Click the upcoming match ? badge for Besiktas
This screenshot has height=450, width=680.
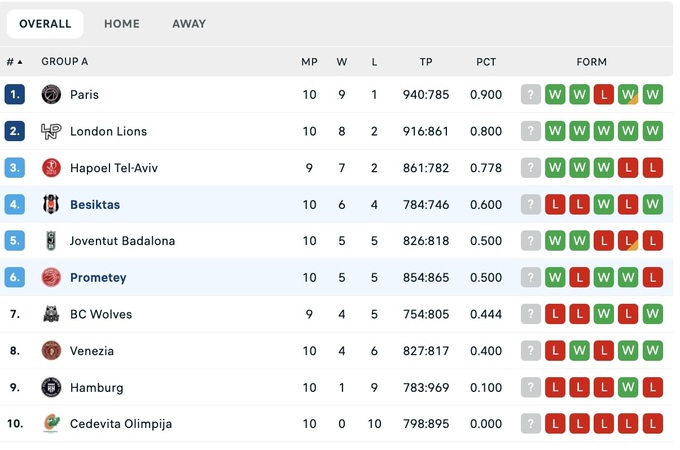[531, 204]
